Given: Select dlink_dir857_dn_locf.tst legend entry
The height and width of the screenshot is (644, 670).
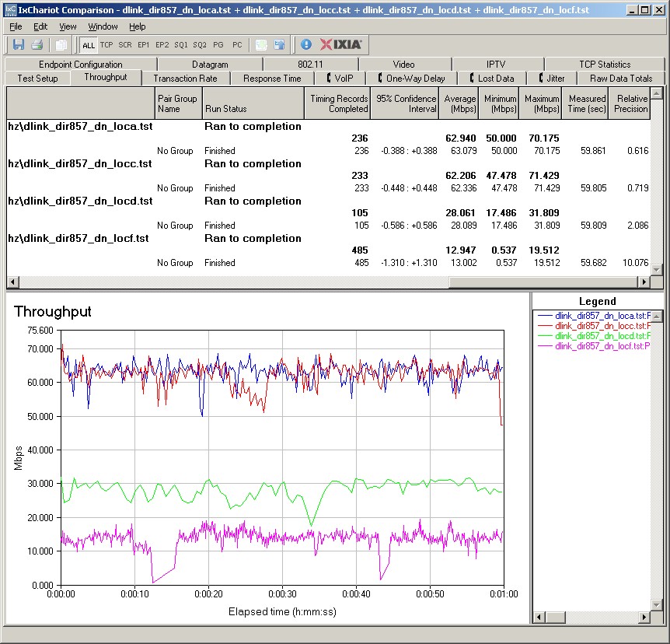Looking at the screenshot, I should click(x=594, y=346).
